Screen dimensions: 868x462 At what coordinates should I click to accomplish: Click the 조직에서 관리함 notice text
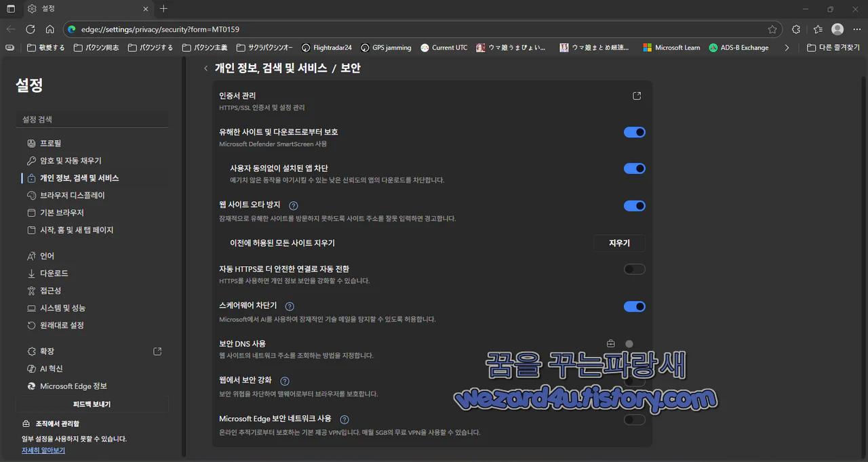[x=58, y=424]
